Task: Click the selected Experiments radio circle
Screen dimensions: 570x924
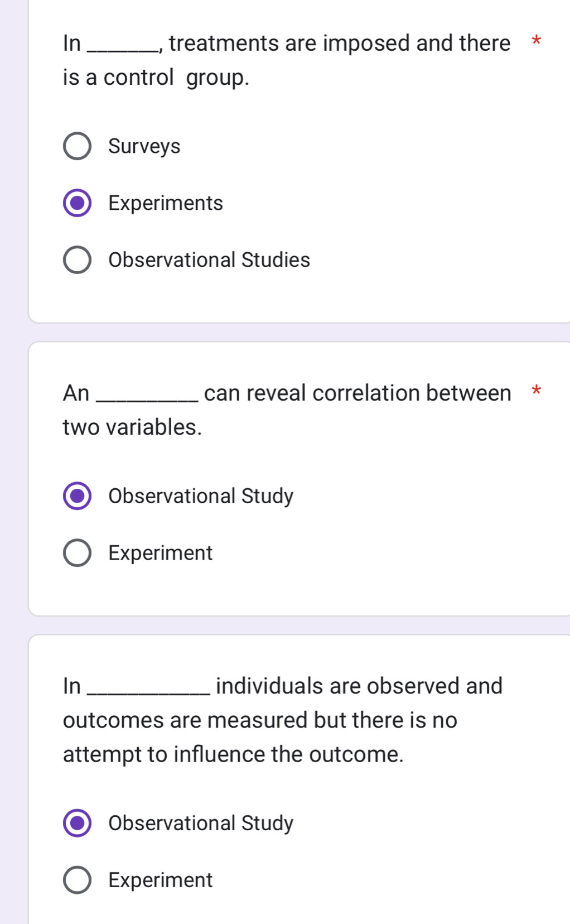Action: pyautogui.click(x=77, y=203)
